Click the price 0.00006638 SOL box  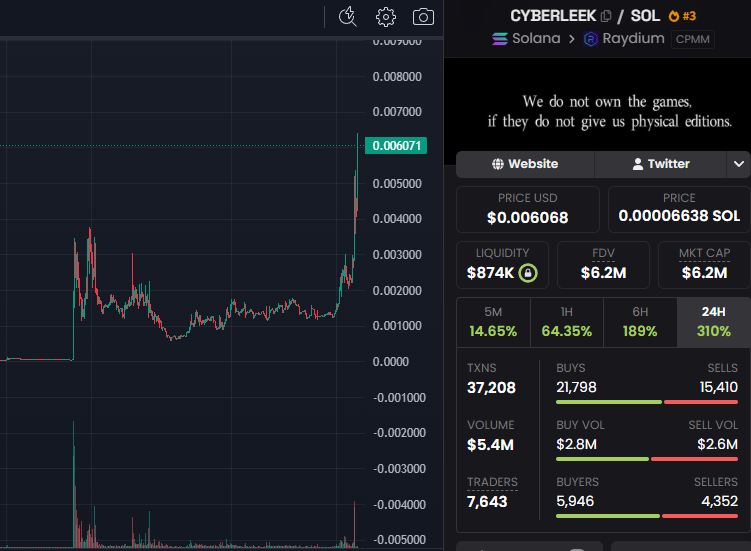(679, 209)
